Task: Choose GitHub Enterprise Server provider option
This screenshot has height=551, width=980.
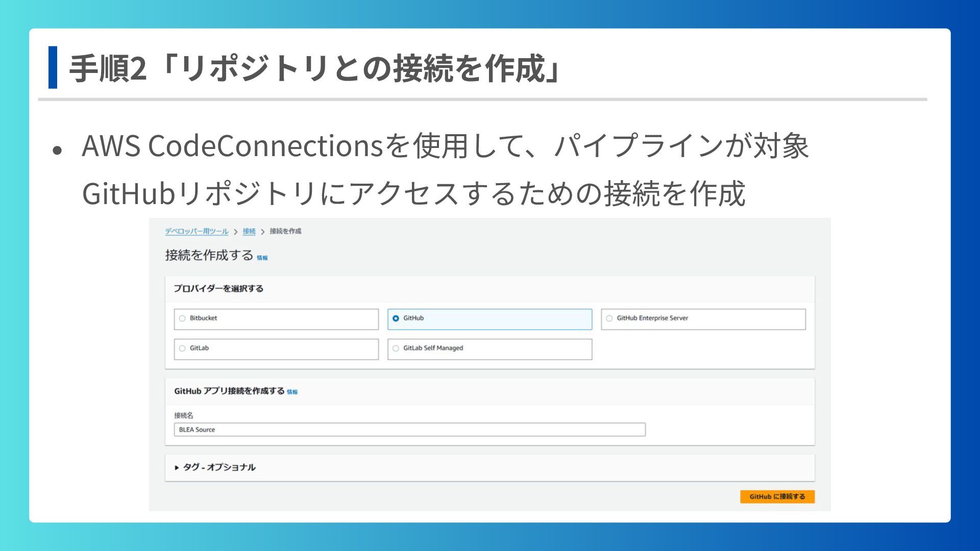Action: point(703,319)
